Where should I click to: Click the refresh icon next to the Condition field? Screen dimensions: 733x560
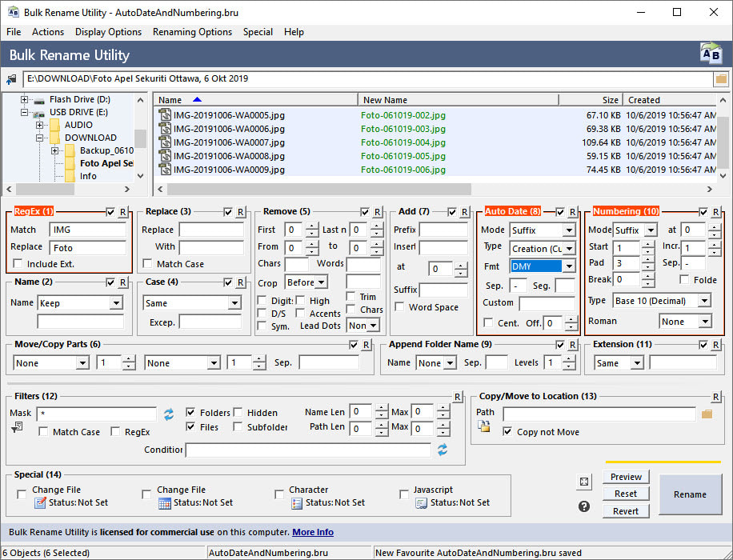click(443, 450)
